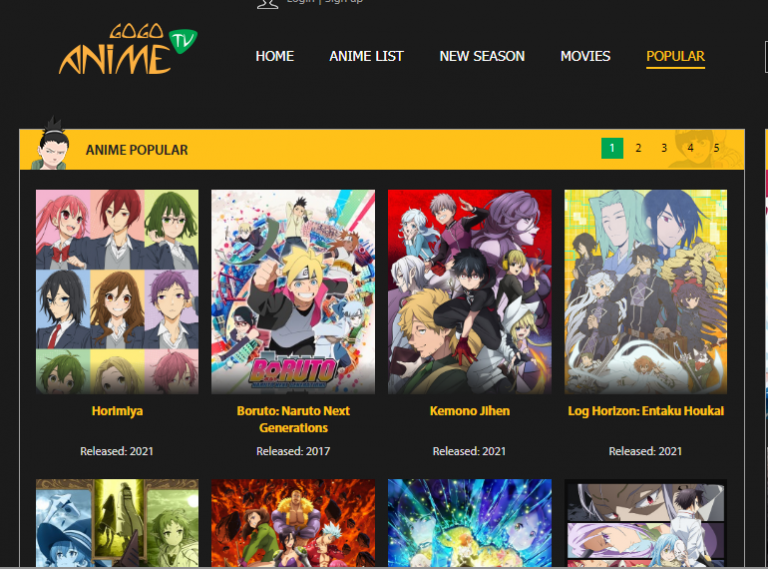The image size is (768, 569).
Task: Open the ANIME LIST menu item
Action: tap(366, 56)
